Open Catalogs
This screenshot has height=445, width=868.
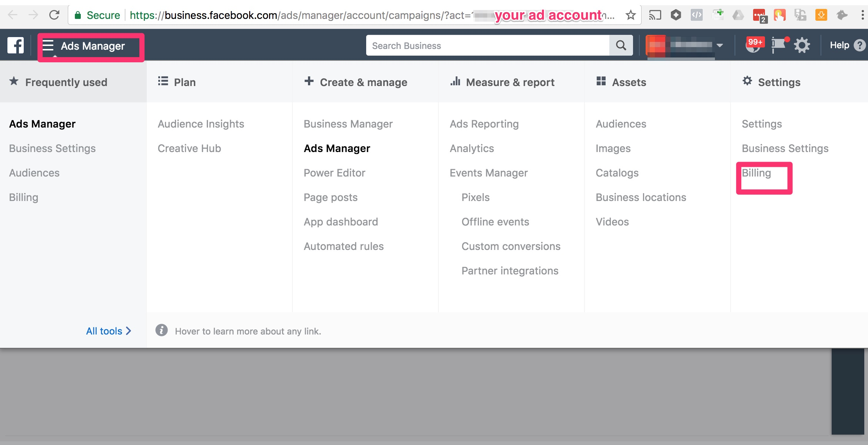(617, 173)
